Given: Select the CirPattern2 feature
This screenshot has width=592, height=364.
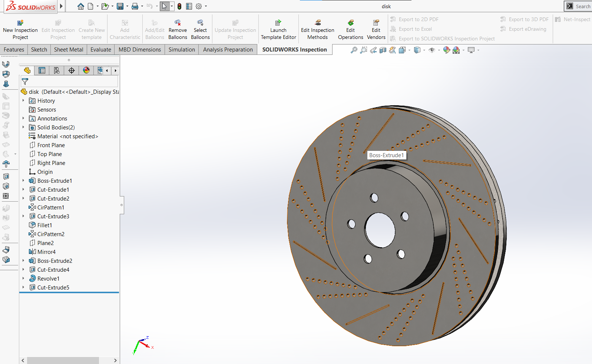Looking at the screenshot, I should coord(47,234).
